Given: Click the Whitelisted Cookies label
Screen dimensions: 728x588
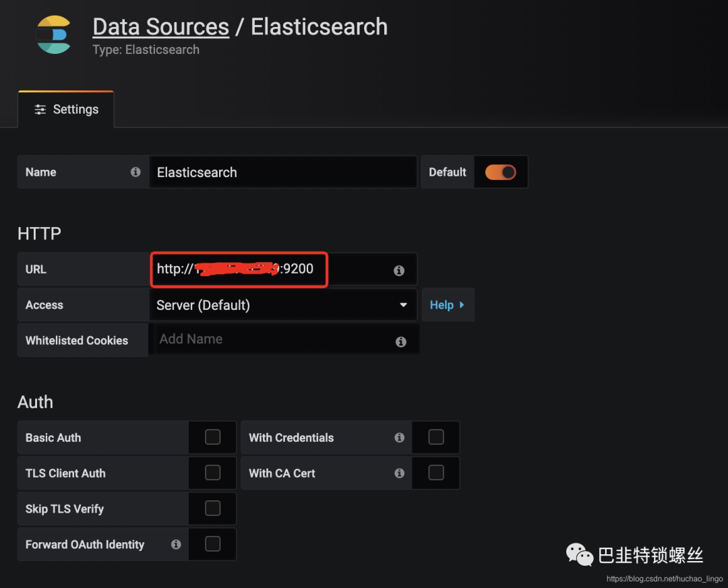Looking at the screenshot, I should tap(77, 341).
